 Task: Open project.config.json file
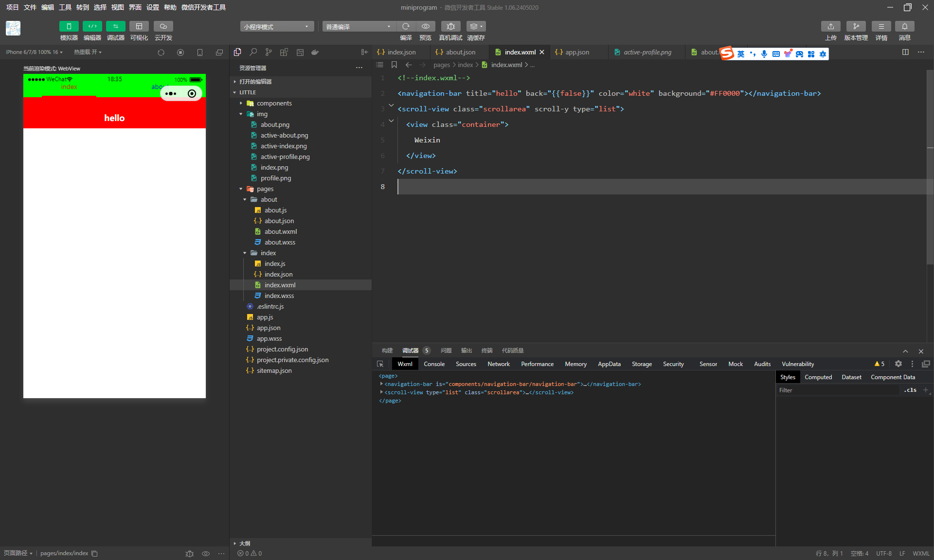282,349
